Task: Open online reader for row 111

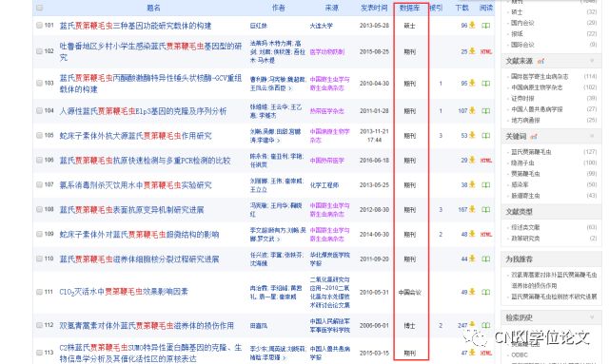Action: point(486,292)
